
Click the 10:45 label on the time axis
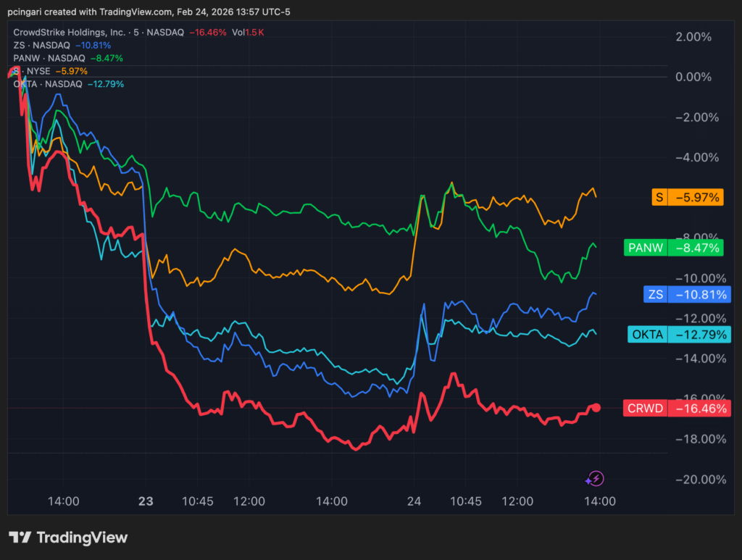click(199, 501)
